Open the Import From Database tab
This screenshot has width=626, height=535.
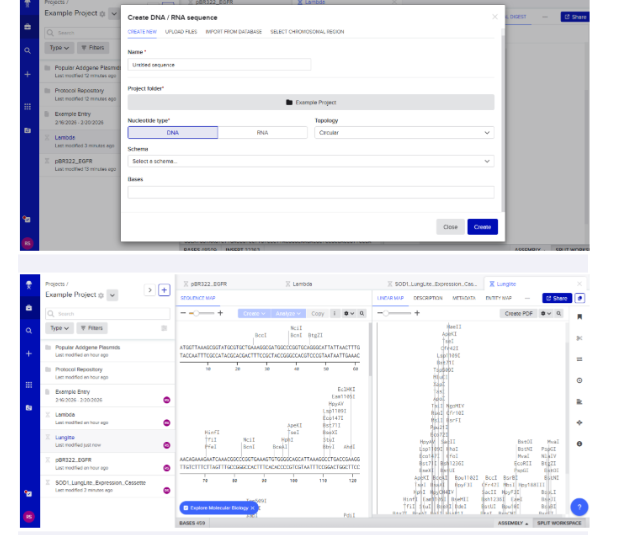234,32
